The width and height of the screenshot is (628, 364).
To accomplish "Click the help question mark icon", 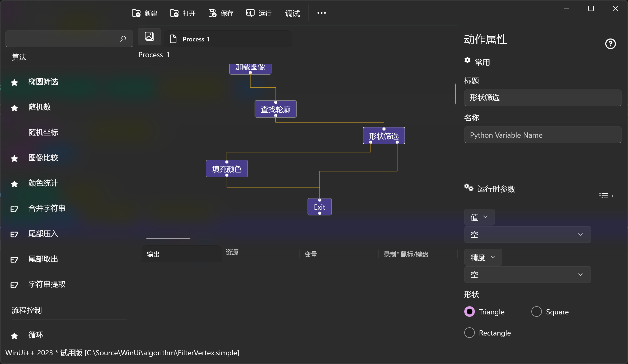I will (610, 44).
